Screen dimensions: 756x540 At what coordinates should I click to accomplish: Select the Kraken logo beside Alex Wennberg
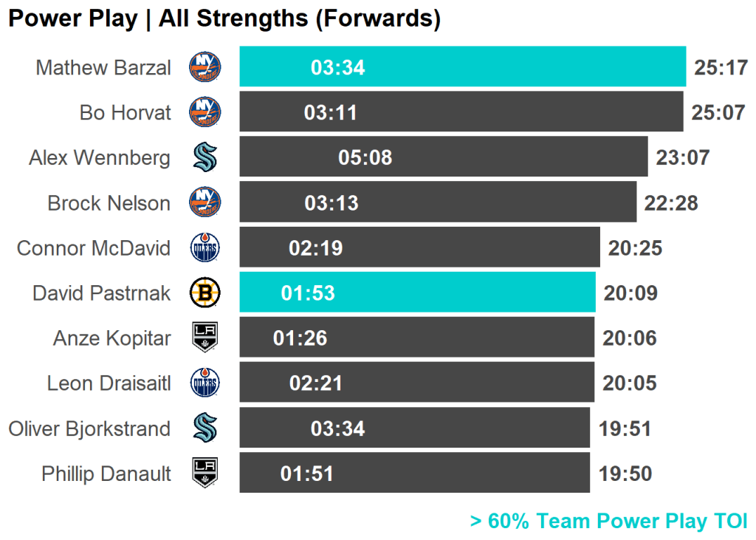coord(205,157)
